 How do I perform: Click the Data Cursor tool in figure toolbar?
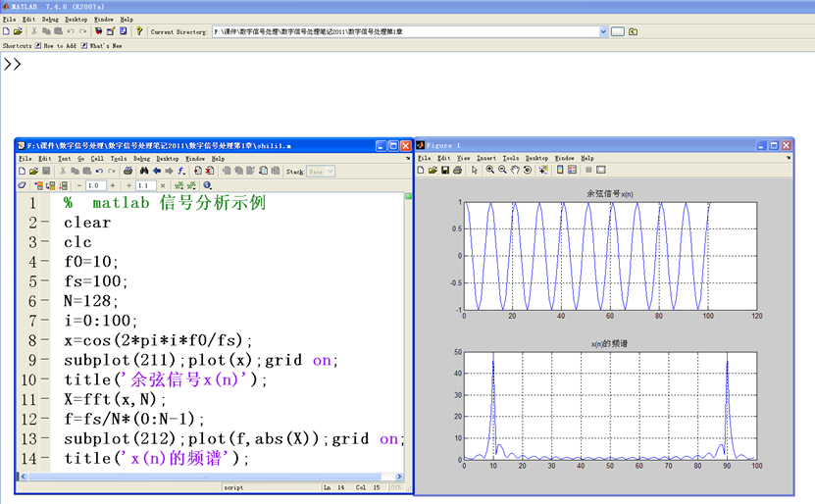[x=542, y=170]
